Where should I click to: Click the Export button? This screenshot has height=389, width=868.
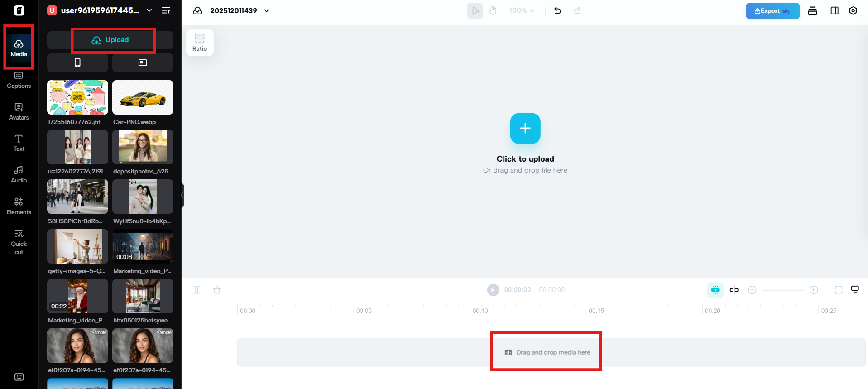coord(772,11)
